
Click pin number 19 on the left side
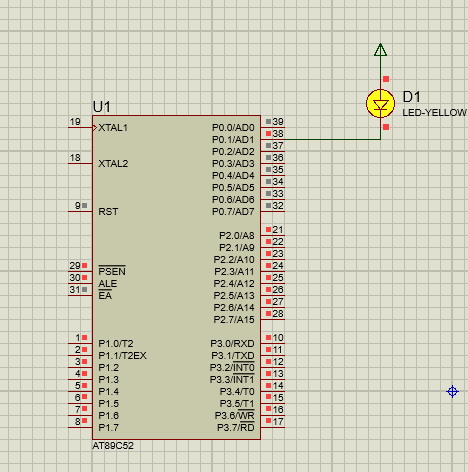click(75, 122)
